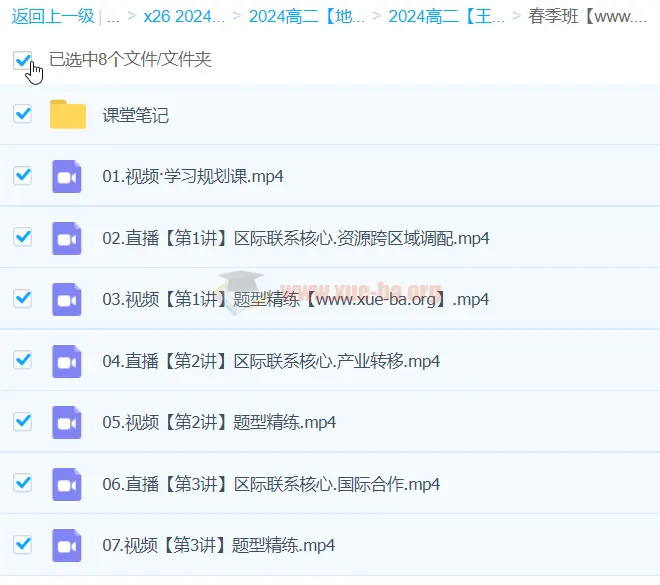Uncheck the 课堂笔记 folder checkbox
Image resolution: width=660 pixels, height=585 pixels.
pyautogui.click(x=22, y=114)
